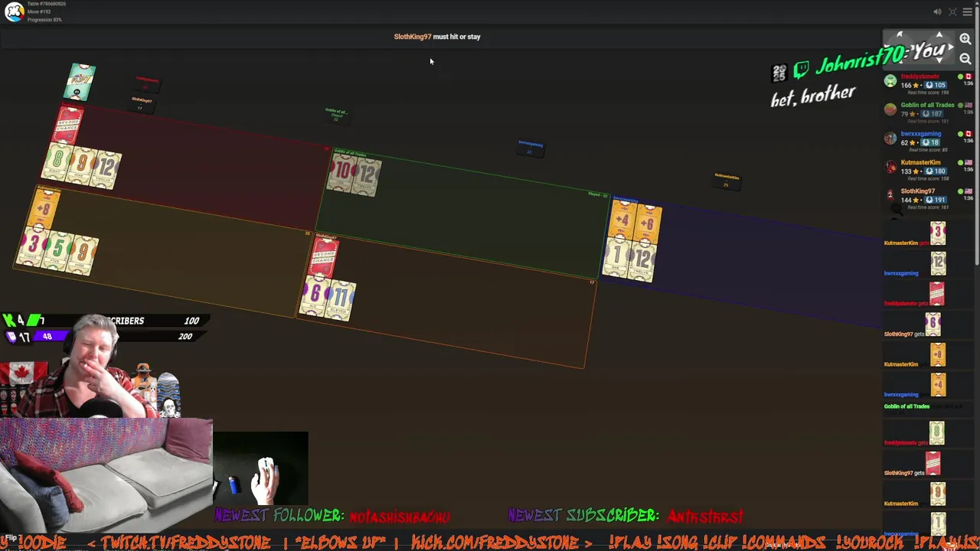Select the green 8 card on table
The width and height of the screenshot is (980, 551).
(x=56, y=162)
